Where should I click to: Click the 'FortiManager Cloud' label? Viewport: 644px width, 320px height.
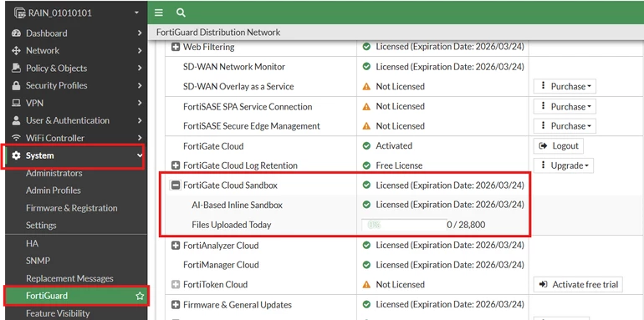(x=221, y=265)
